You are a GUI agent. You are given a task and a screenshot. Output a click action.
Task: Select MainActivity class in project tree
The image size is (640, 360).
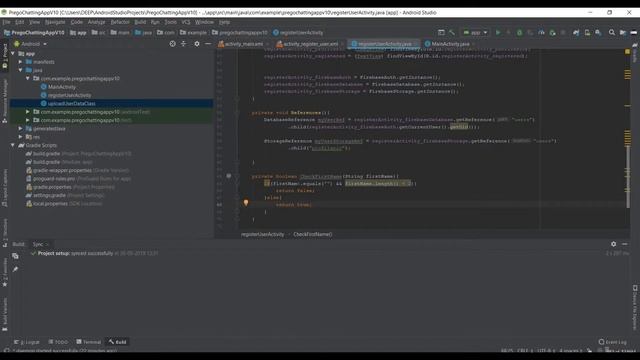pyautogui.click(x=62, y=87)
